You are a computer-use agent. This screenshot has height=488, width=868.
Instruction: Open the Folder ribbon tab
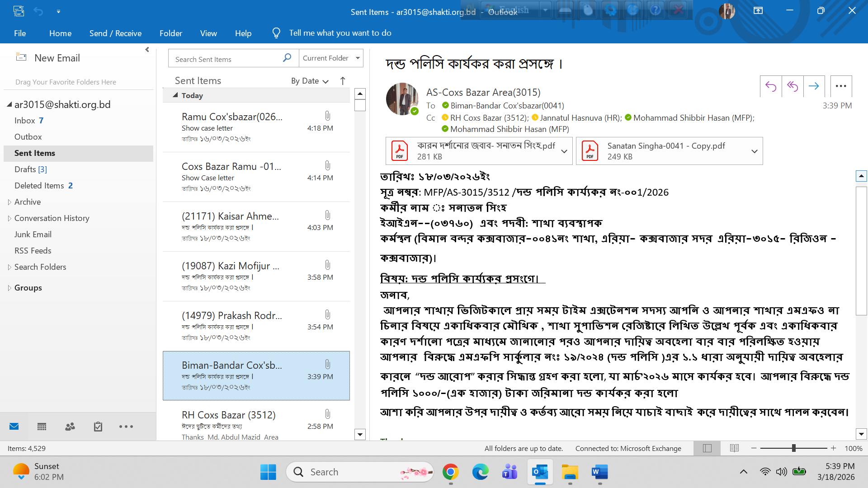click(x=170, y=33)
